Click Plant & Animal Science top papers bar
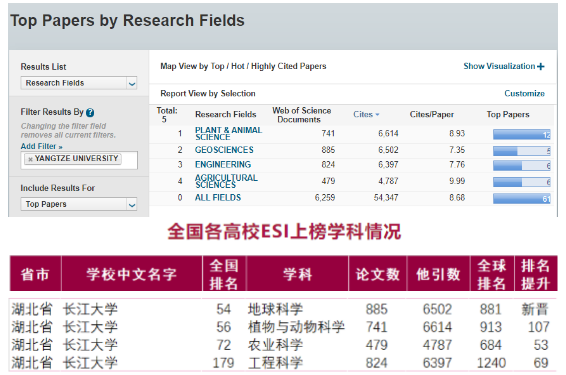This screenshot has width=566, height=375. click(522, 134)
